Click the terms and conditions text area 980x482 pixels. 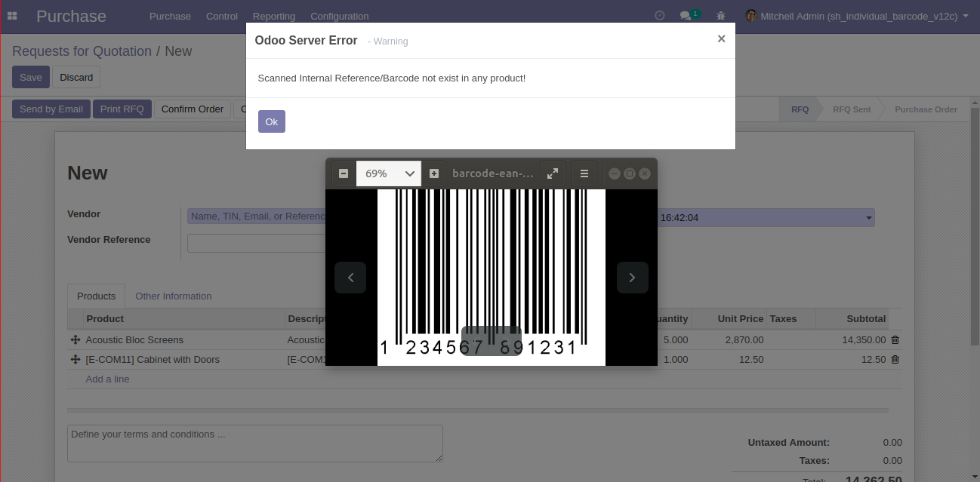pos(255,444)
